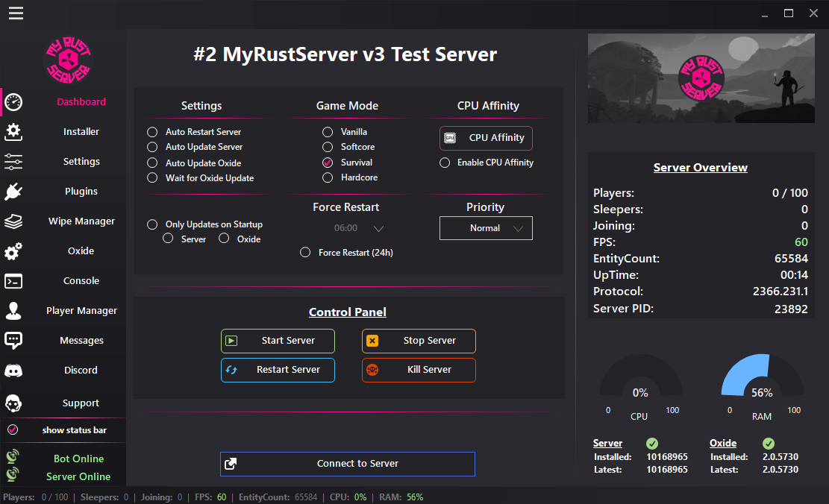
Task: Select Vanilla game mode
Action: [x=328, y=132]
